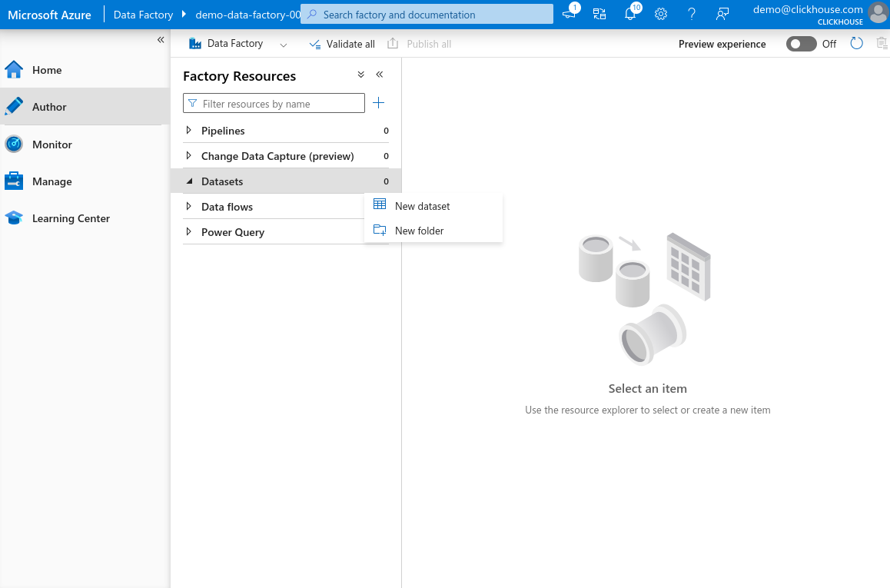Toggle Preview experience switch on
The image size is (890, 588).
tap(801, 44)
